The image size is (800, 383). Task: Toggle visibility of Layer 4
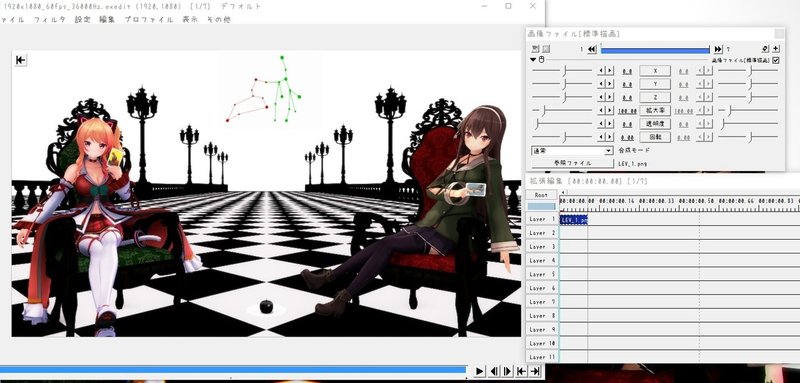[x=542, y=260]
